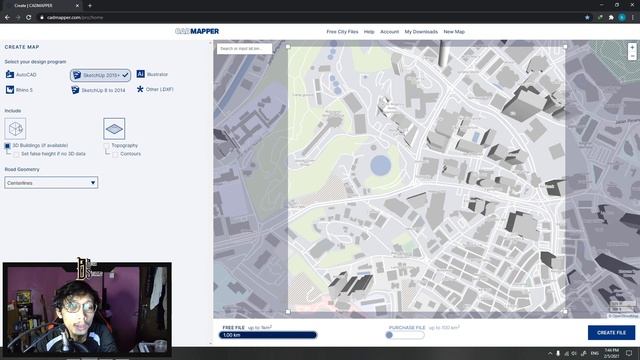This screenshot has width=640, height=360.
Task: Click the top-left selection corner handle
Action: pyautogui.click(x=288, y=47)
